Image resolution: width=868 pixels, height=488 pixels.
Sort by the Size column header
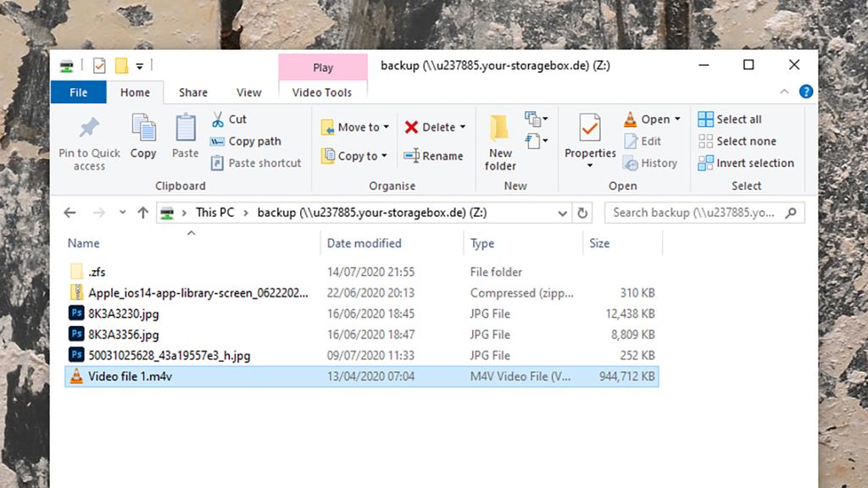(599, 243)
